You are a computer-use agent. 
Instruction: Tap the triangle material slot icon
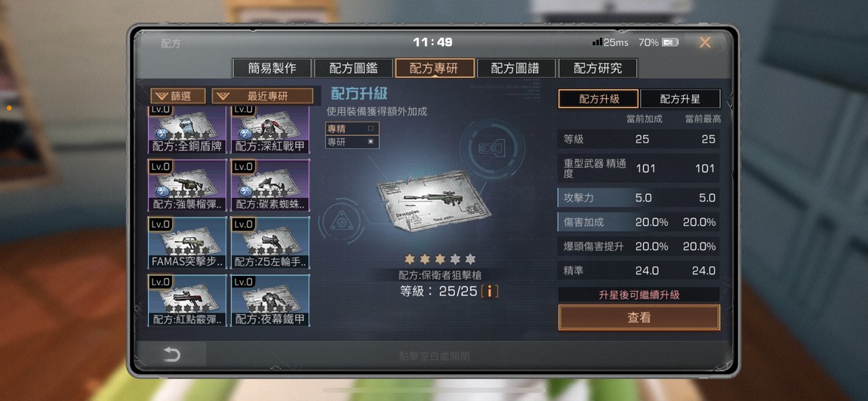tap(340, 224)
